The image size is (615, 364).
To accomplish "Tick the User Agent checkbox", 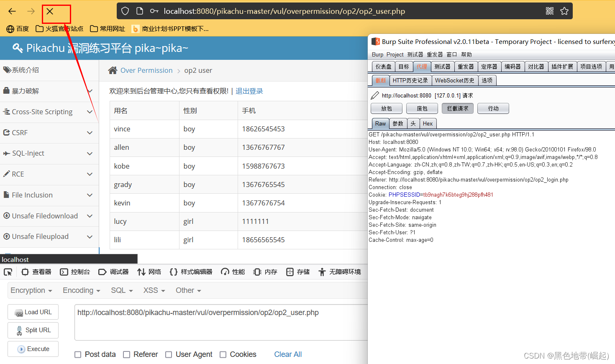I will 169,355.
